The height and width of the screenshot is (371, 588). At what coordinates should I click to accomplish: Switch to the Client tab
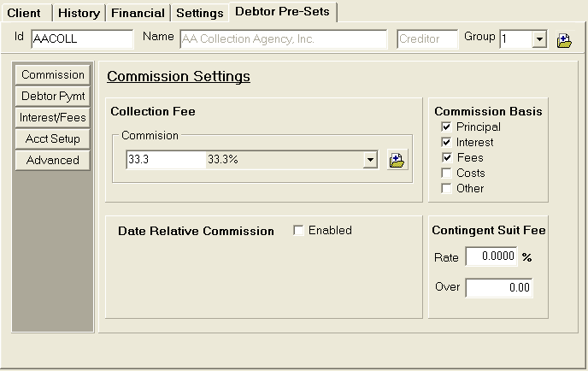(x=25, y=13)
